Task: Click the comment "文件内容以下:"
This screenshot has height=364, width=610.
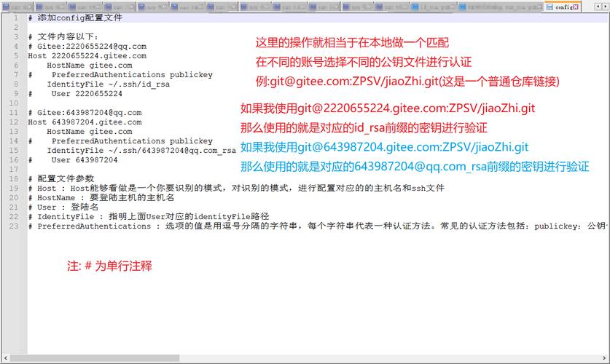Action: (63, 37)
